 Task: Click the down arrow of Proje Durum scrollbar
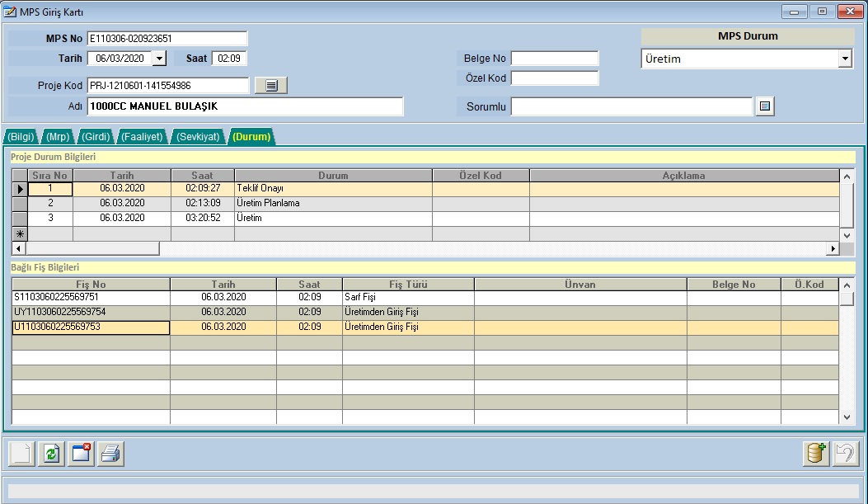pyautogui.click(x=847, y=235)
